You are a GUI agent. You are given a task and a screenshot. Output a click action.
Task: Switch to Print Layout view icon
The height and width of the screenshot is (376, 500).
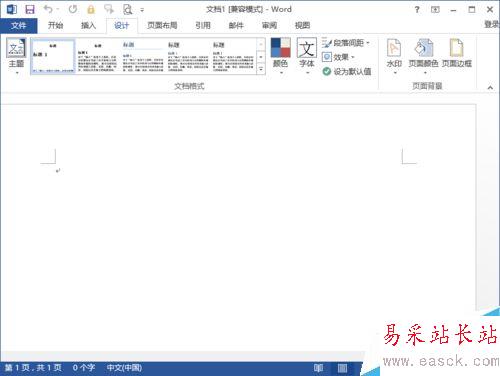[342, 368]
